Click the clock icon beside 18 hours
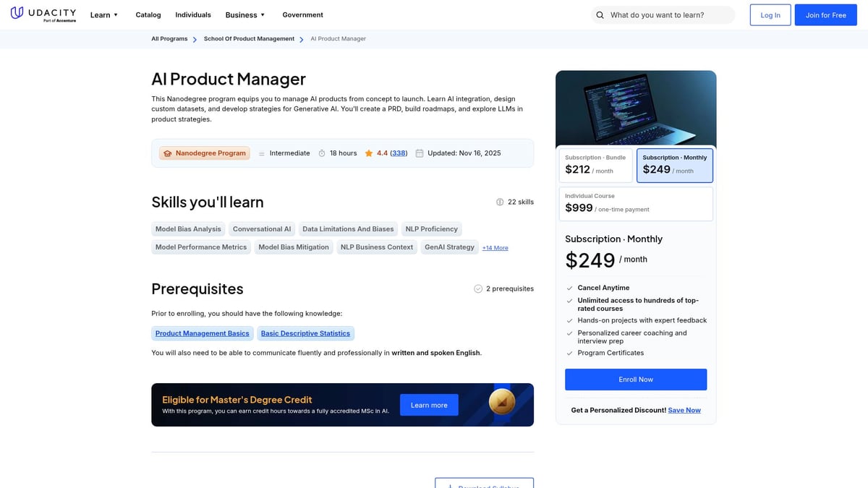The height and width of the screenshot is (488, 868). click(322, 153)
